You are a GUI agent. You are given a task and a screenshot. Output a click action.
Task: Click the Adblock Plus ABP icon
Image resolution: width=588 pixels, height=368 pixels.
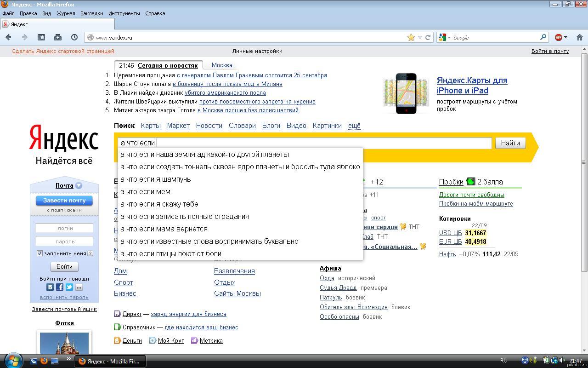click(558, 37)
